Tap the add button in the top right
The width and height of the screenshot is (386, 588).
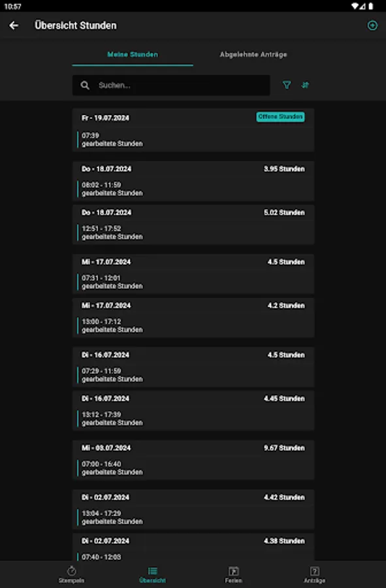372,25
